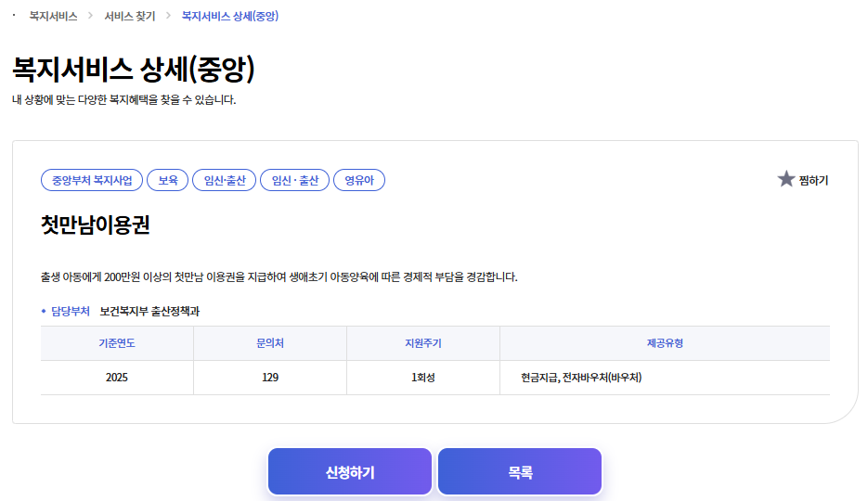868x501 pixels.
Task: Open the 복지서비스 breadcrumb link
Action: point(53,16)
